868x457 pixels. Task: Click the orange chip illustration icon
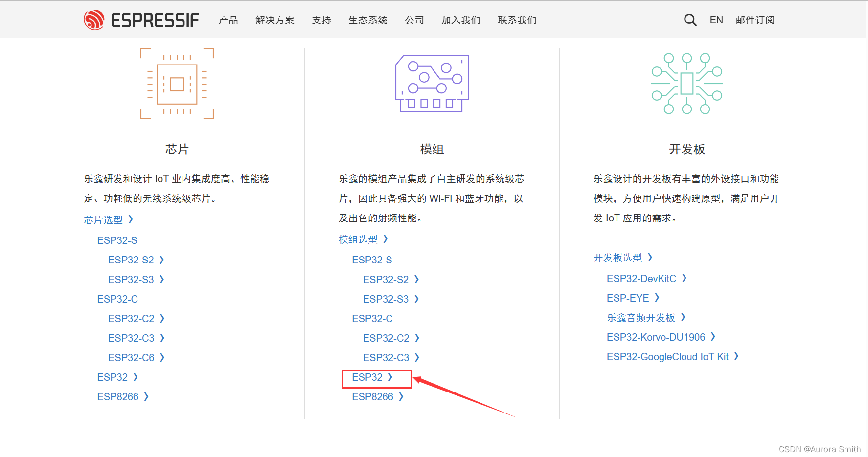[x=177, y=84]
